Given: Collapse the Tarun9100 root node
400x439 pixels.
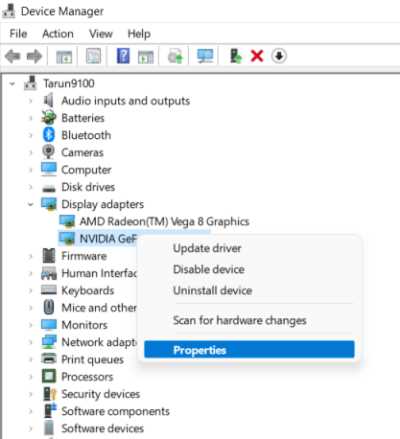Looking at the screenshot, I should coord(13,84).
